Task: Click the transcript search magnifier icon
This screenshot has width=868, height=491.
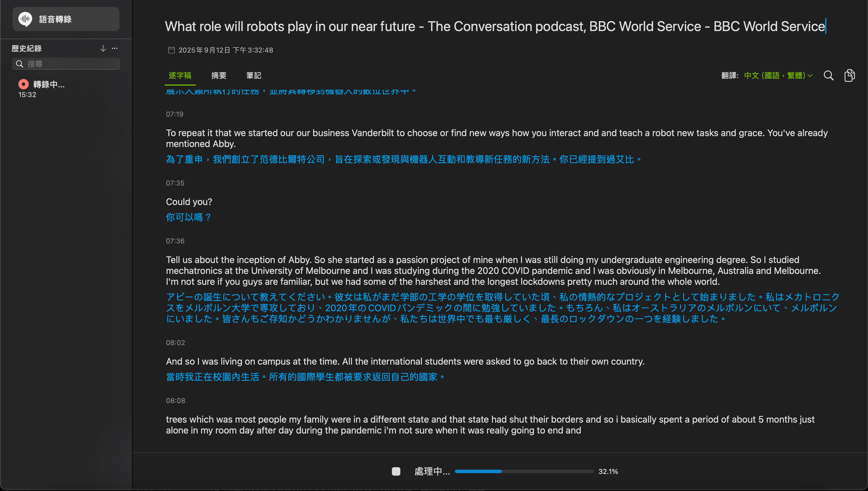Action: 828,76
